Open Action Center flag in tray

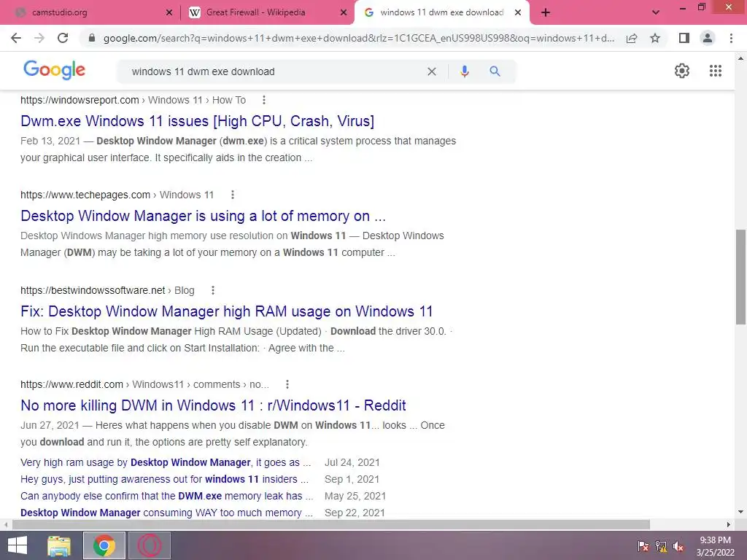pyautogui.click(x=643, y=546)
